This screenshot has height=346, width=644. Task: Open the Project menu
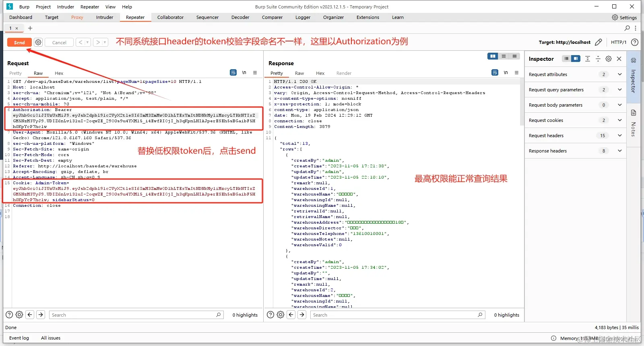pos(43,7)
